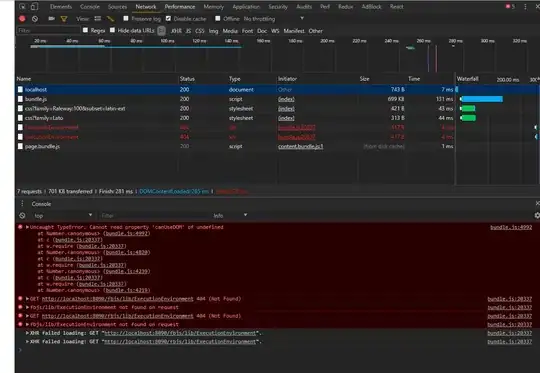The width and height of the screenshot is (540, 373).
Task: Stop recording with the red record button
Action: click(22, 19)
